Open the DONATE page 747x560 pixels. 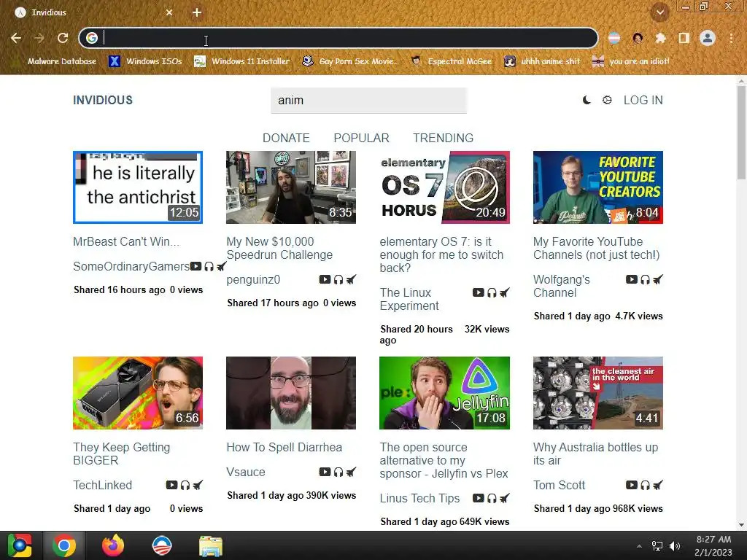tap(286, 138)
